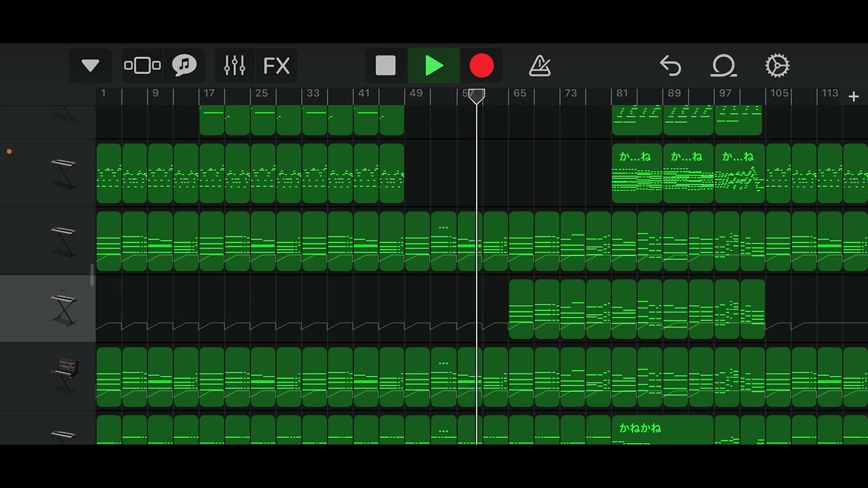Viewport: 868px width, 488px height.
Task: Toggle the FX panel button
Action: coord(276,66)
